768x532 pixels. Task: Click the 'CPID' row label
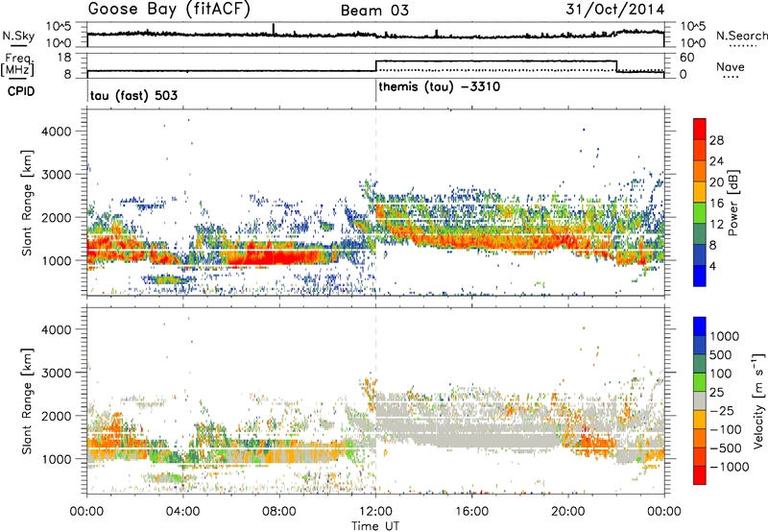pos(21,91)
